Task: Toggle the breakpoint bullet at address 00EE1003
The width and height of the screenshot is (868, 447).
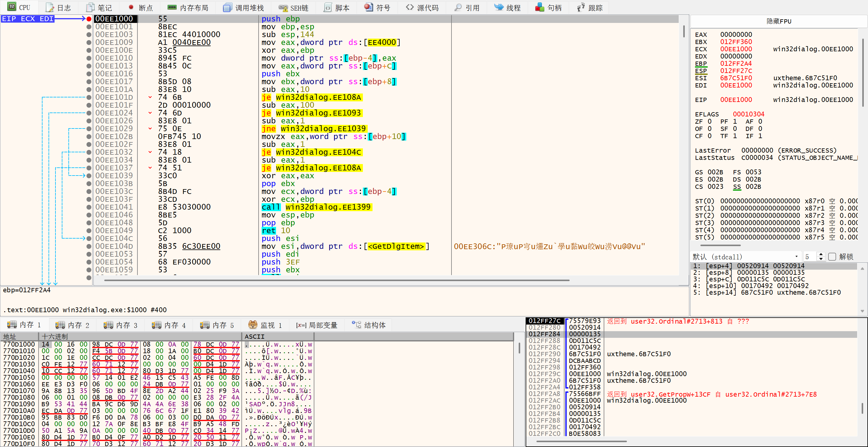Action: pos(89,34)
